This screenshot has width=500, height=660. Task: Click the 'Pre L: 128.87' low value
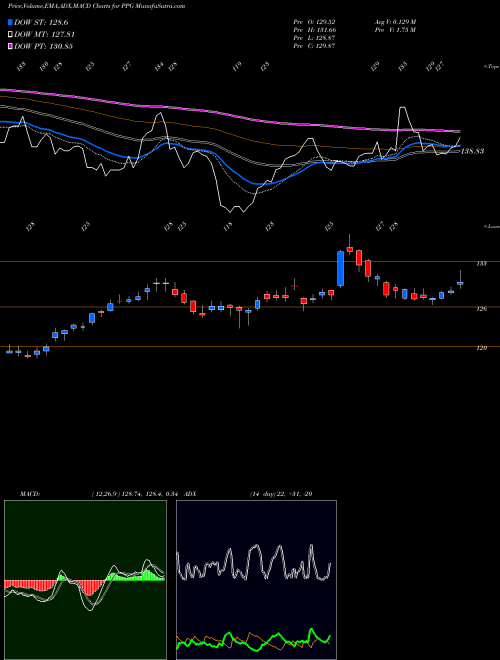pos(314,38)
